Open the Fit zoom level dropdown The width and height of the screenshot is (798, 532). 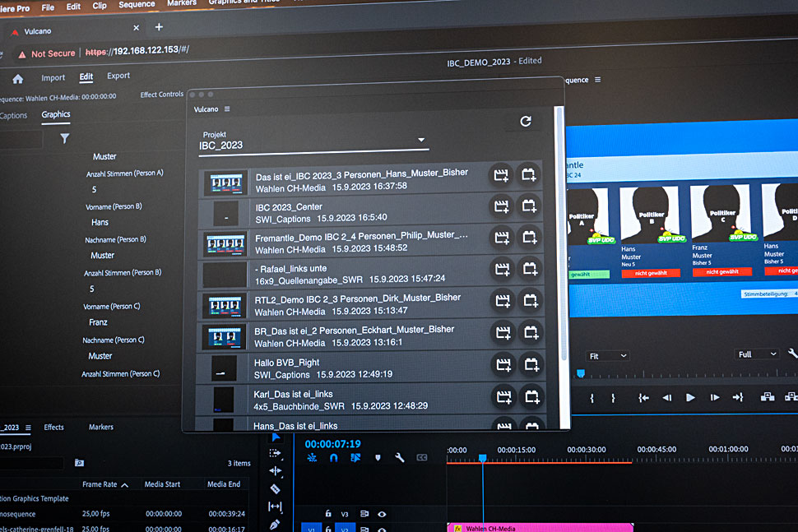608,356
